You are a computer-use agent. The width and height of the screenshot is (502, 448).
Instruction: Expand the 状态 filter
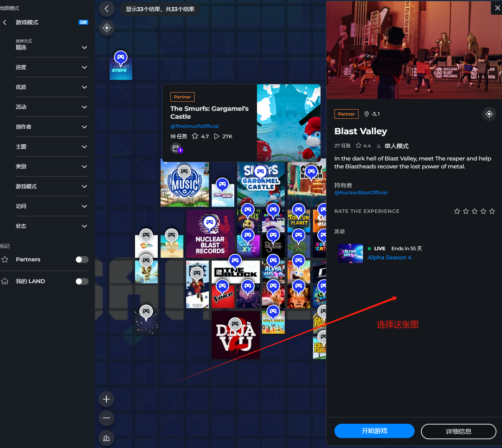click(52, 226)
